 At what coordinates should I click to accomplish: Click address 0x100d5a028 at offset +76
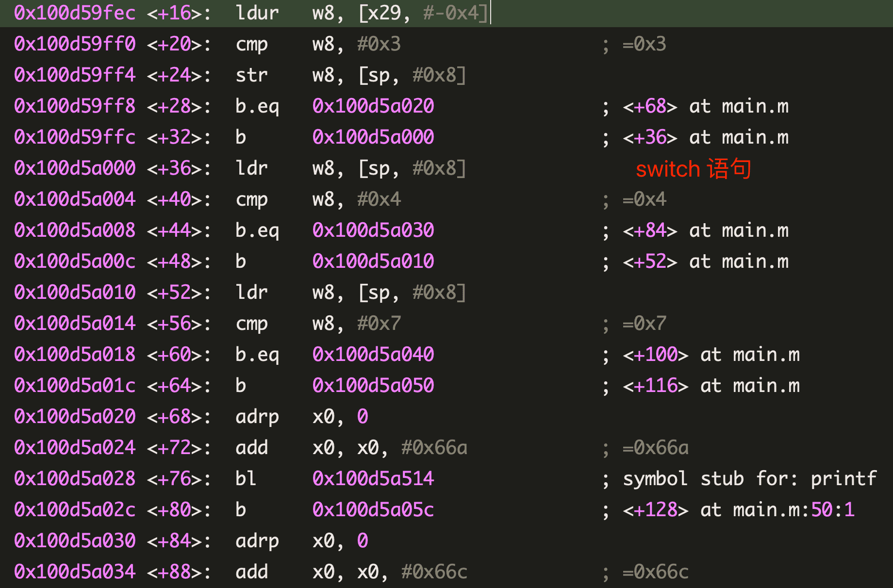75,479
